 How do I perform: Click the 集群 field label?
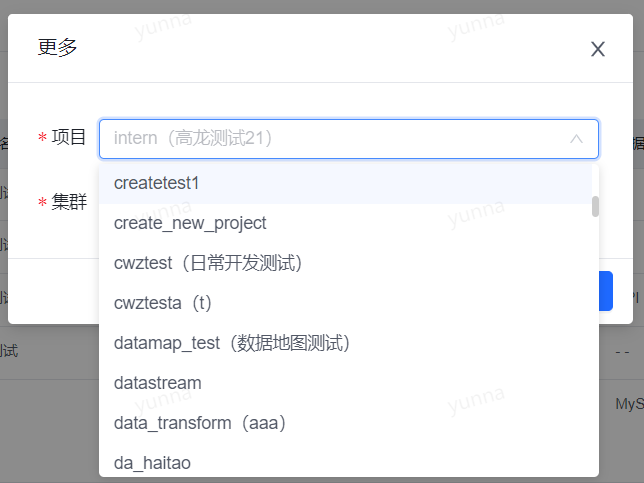[69, 202]
